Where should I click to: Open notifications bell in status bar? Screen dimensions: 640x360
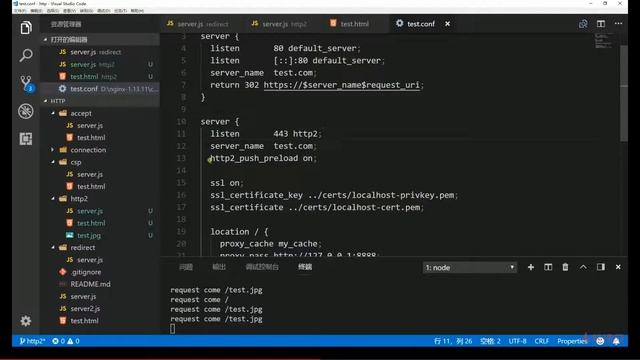[616, 341]
